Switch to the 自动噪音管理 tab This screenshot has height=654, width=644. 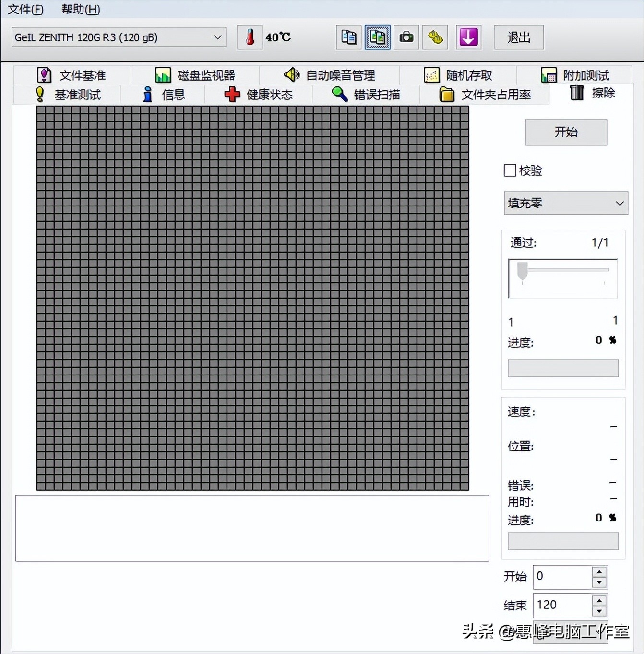329,75
